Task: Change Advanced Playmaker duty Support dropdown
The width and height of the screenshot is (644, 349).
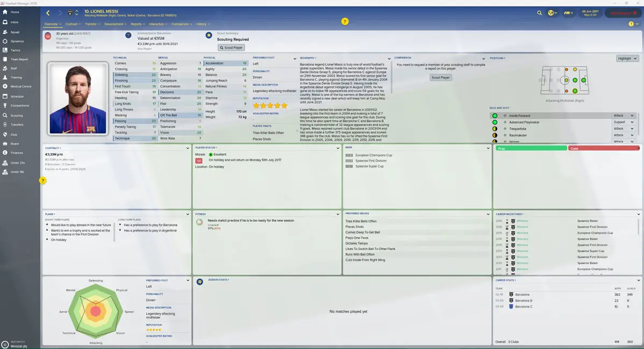Action: pyautogui.click(x=624, y=122)
